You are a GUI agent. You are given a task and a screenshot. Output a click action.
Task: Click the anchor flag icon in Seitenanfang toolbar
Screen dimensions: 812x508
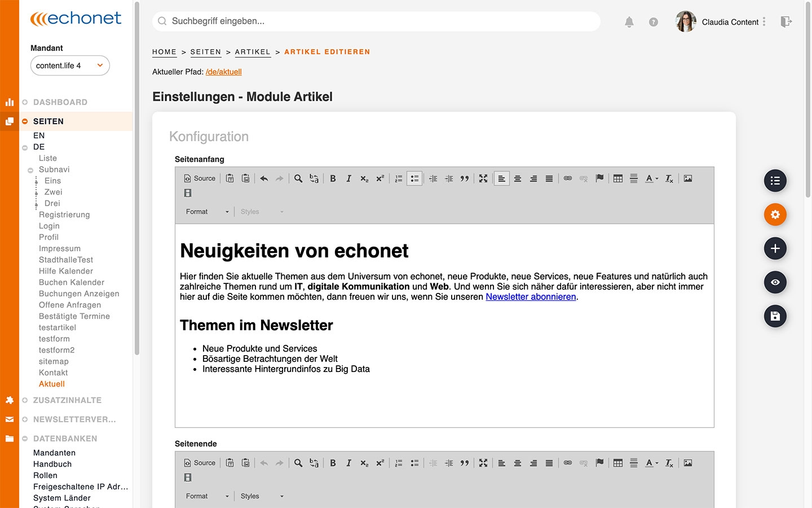599,178
